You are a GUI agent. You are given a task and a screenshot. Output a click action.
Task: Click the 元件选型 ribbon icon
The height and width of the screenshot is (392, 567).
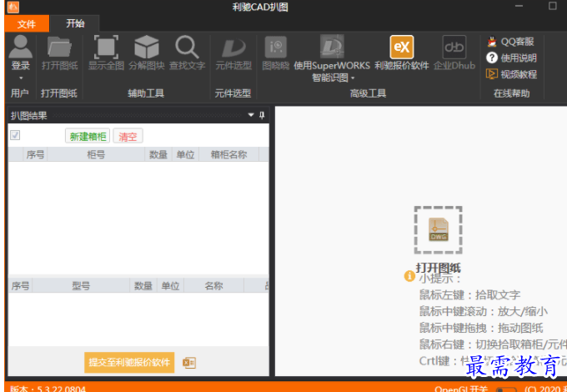pyautogui.click(x=233, y=48)
